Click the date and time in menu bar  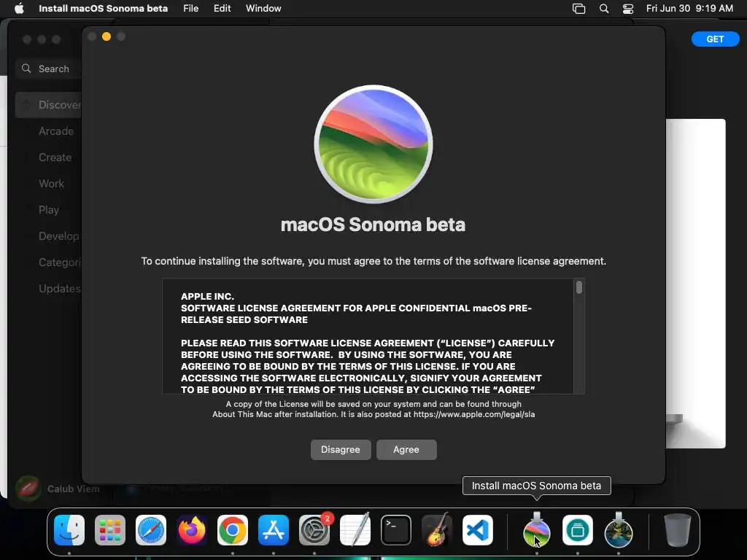click(689, 8)
